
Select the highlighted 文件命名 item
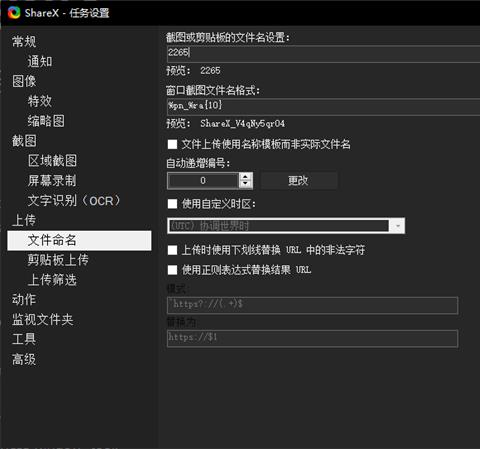click(x=79, y=240)
